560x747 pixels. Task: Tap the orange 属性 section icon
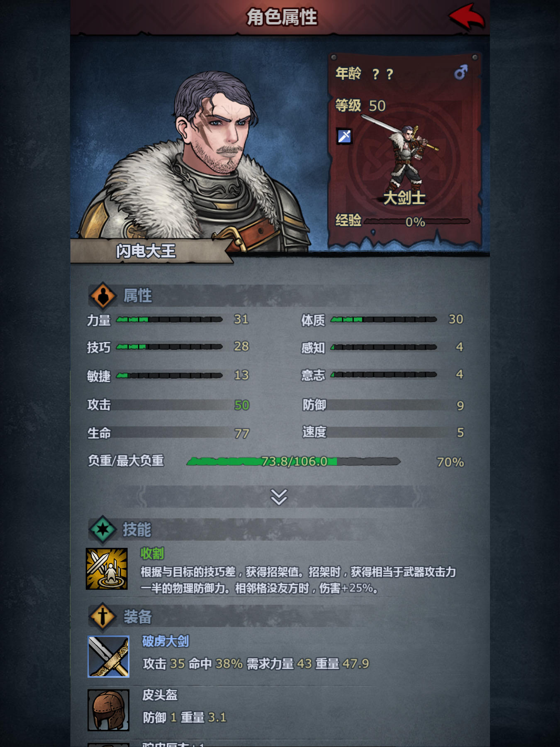coord(102,296)
